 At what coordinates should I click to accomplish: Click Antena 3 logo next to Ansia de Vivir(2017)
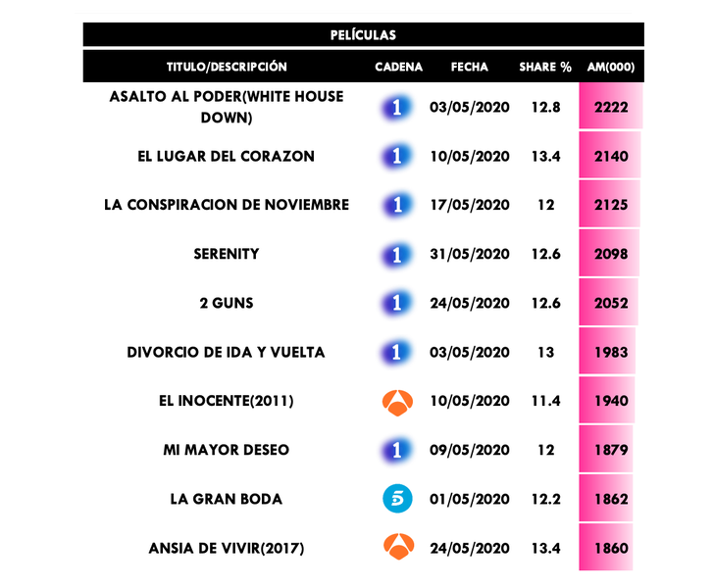(x=397, y=548)
